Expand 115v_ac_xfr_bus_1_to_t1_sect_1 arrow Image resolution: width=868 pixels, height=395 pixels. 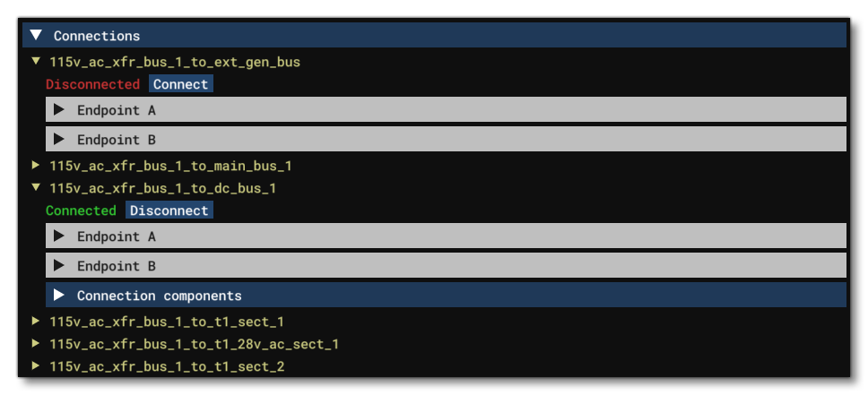pos(36,322)
